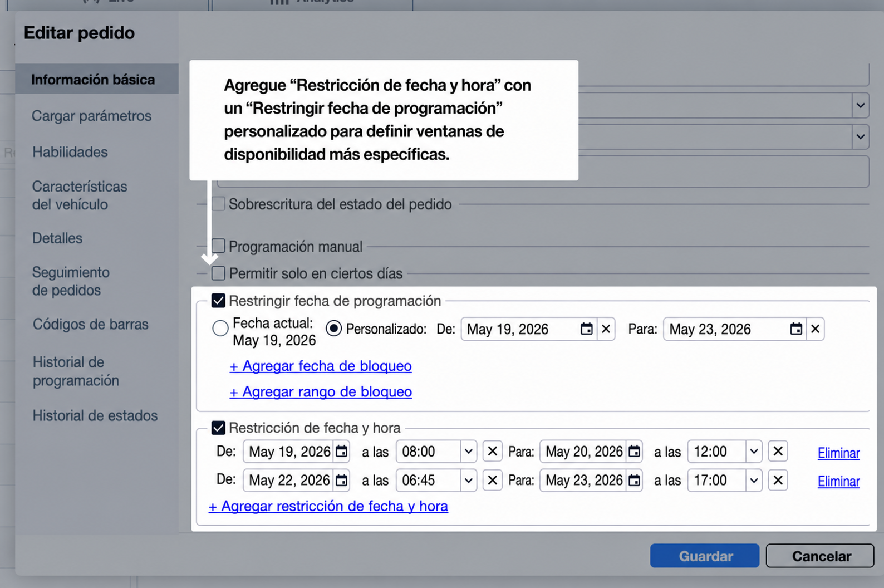View the Códigos de barras section
Image resolution: width=884 pixels, height=588 pixels.
point(91,324)
